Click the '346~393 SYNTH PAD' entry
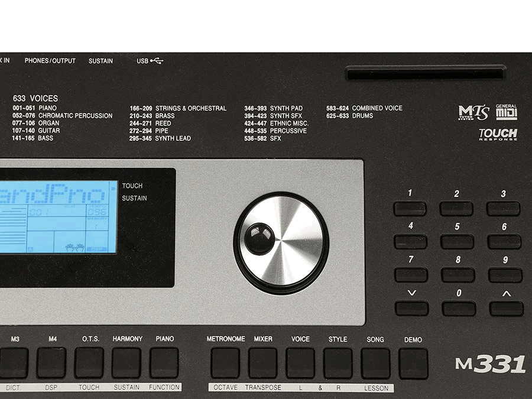Screen dimensions: 532x399 pyautogui.click(x=274, y=108)
